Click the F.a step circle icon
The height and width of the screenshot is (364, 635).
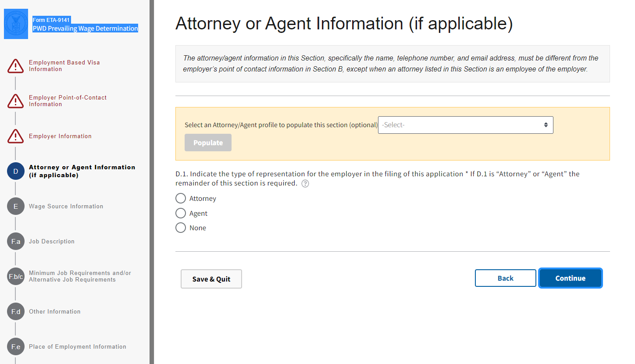(15, 241)
